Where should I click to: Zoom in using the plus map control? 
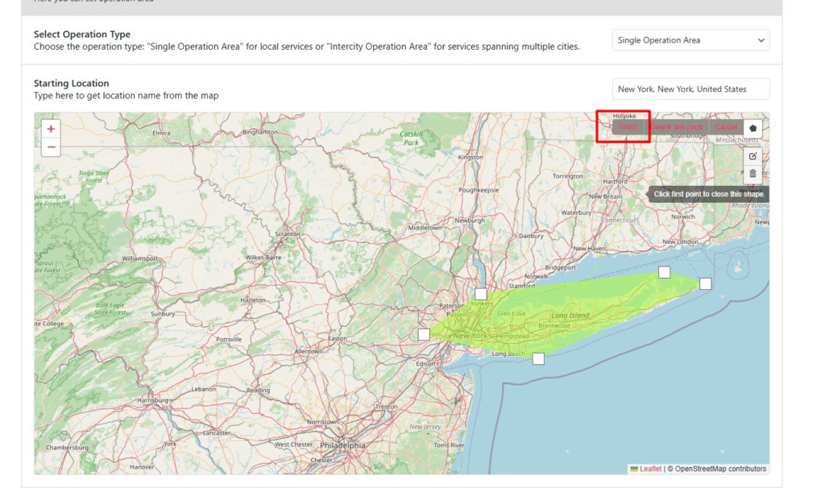[x=51, y=128]
